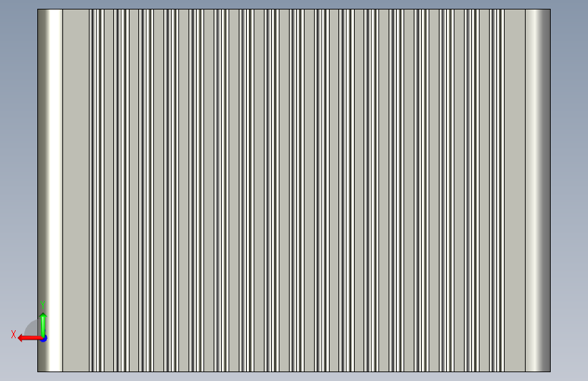
Task: Select the green Y label above the triad
Action: (43, 304)
